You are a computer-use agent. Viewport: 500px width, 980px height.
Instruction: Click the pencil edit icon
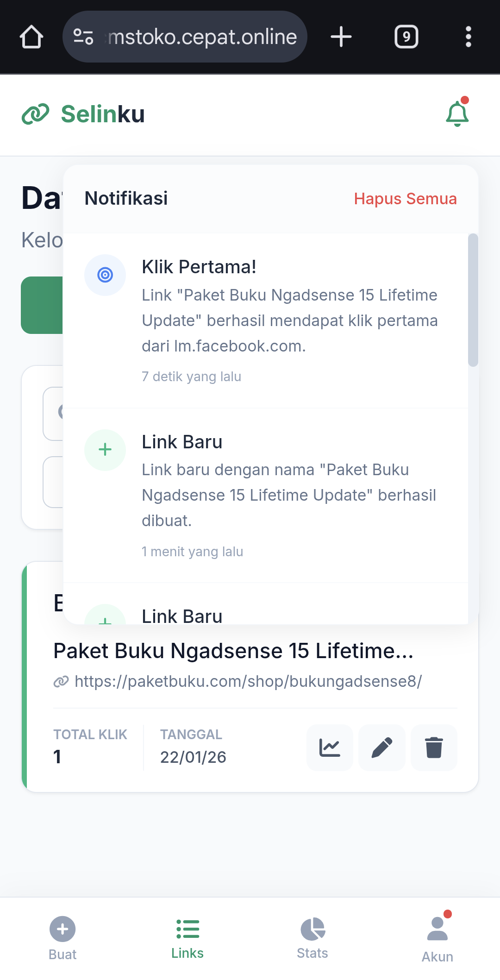[382, 748]
